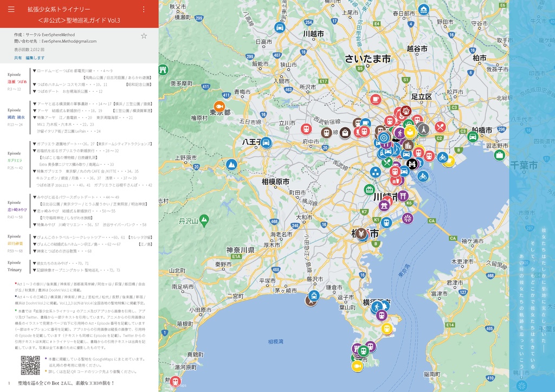555x392 pixels.
Task: Click the blue car marker near 八王子
Action: [266, 143]
